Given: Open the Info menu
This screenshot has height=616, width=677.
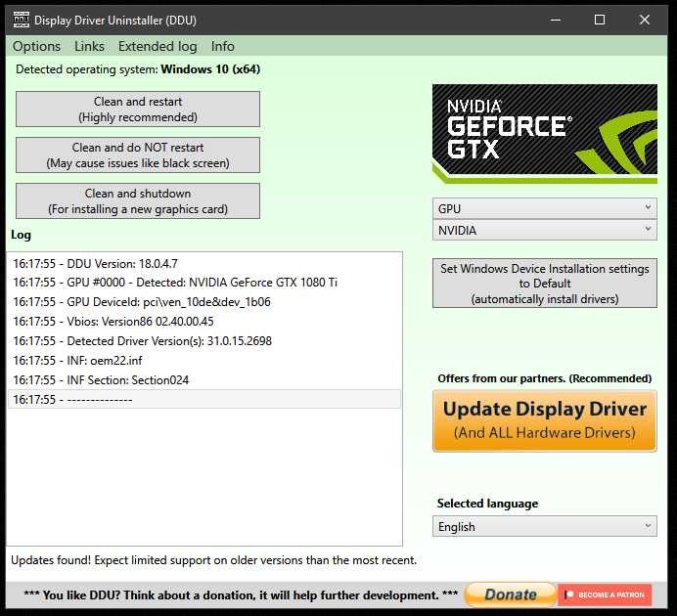Looking at the screenshot, I should point(223,46).
